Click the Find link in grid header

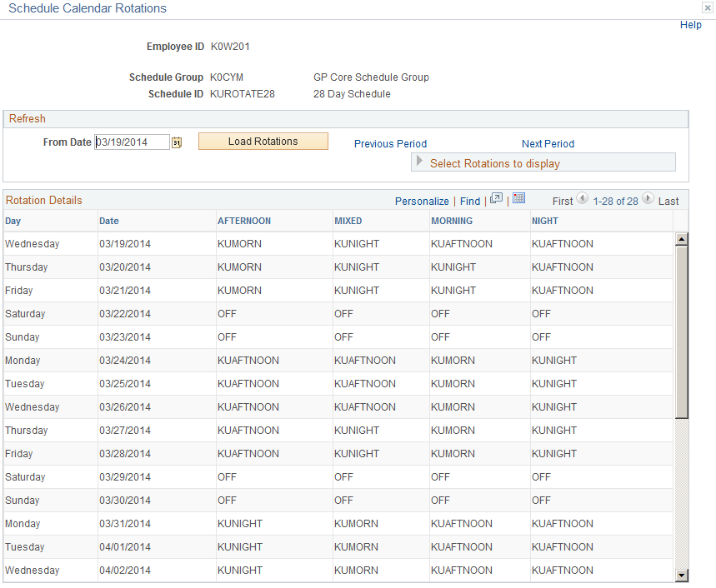tap(470, 202)
